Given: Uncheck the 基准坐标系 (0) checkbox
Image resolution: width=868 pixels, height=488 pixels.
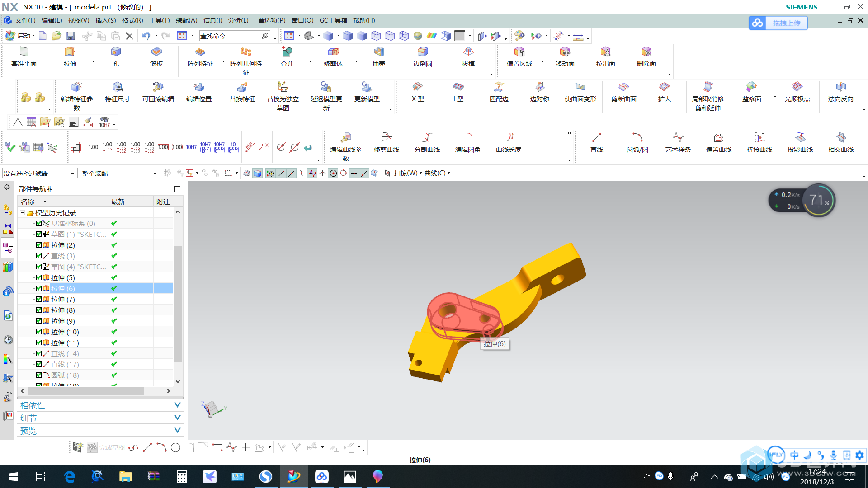Looking at the screenshot, I should pos(39,223).
